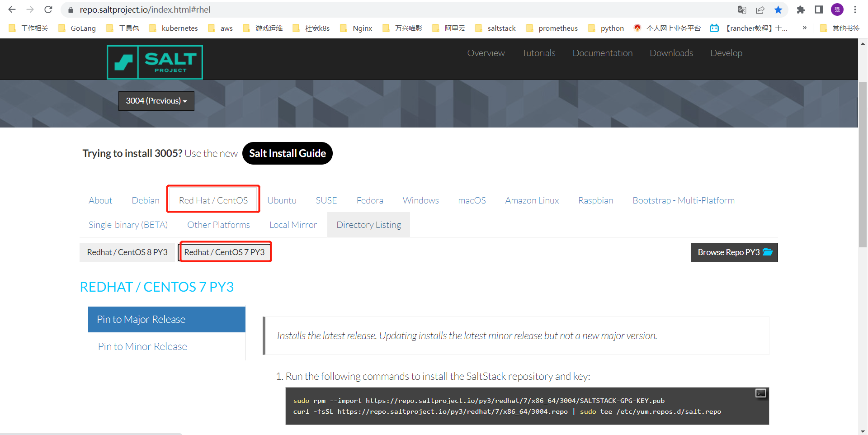
Task: Open the saltstack bookmark folder
Action: [x=495, y=28]
